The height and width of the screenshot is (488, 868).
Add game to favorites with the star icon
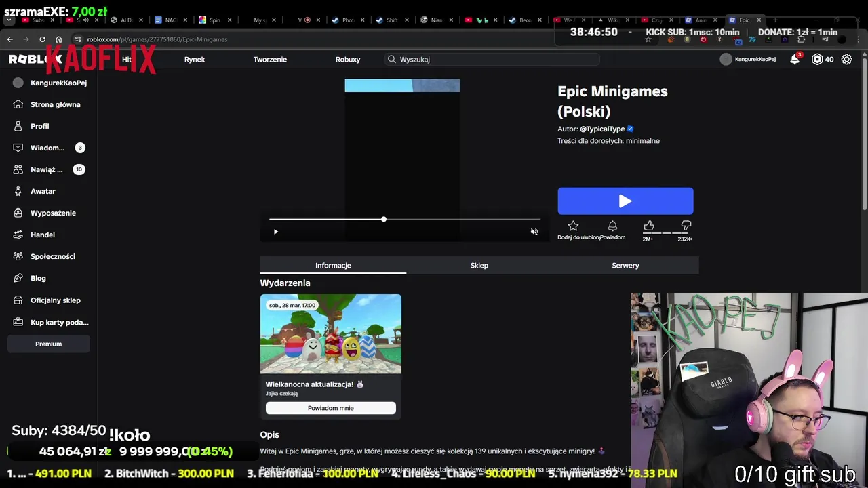click(x=573, y=226)
